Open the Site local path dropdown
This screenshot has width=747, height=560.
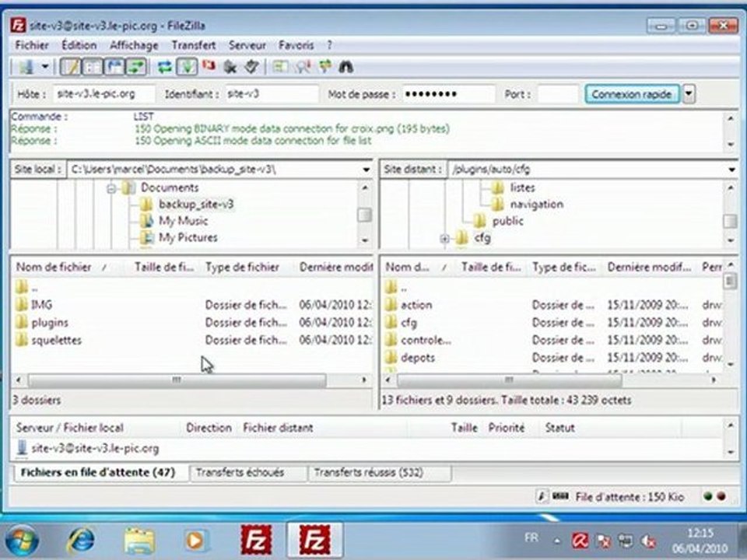point(366,170)
